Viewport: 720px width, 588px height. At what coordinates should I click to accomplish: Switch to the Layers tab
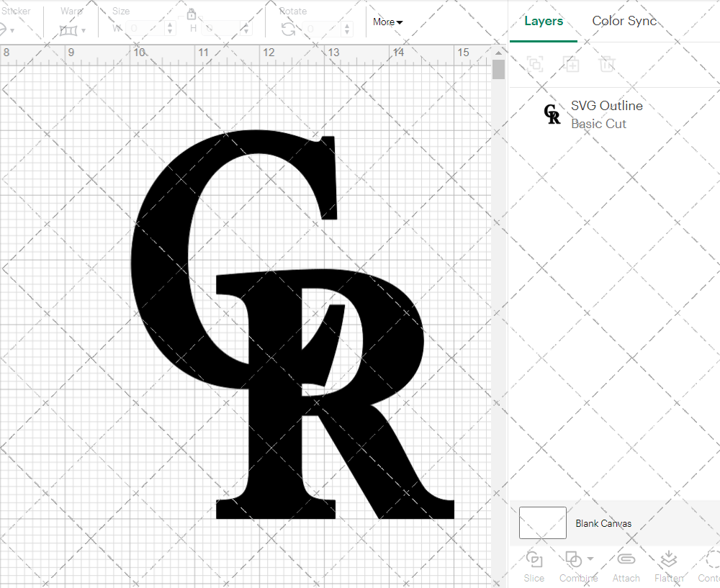tap(544, 21)
